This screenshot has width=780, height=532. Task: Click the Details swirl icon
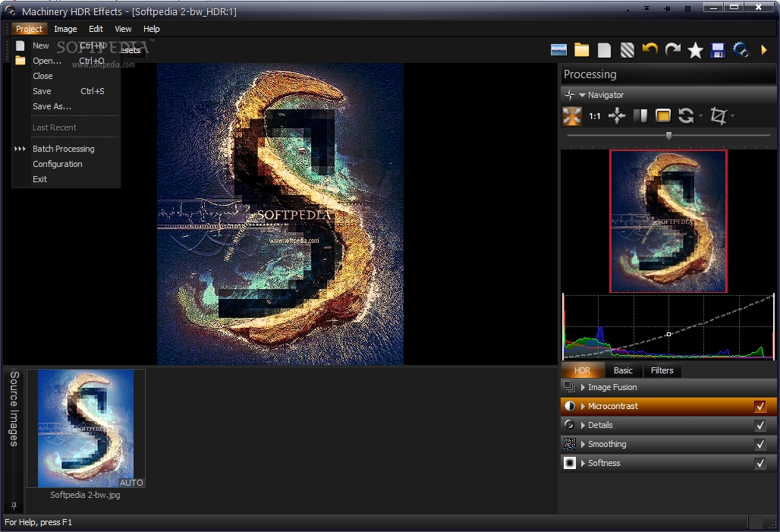pyautogui.click(x=569, y=424)
